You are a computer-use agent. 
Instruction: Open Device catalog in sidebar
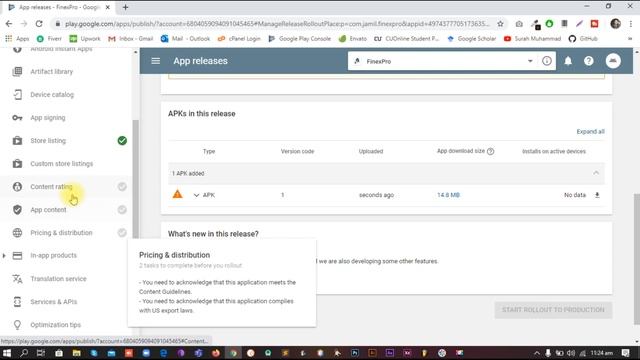point(52,94)
